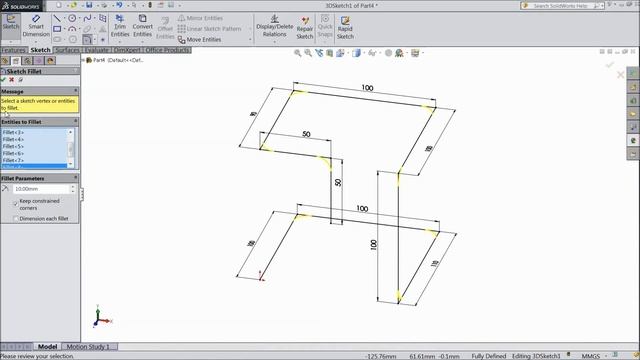Select the Corner Rectangle tool
The height and width of the screenshot is (360, 640).
click(x=57, y=29)
